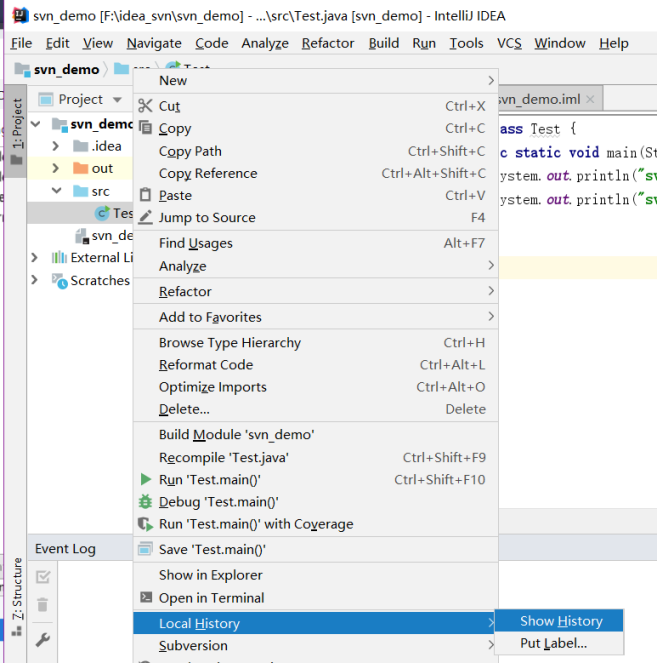The height and width of the screenshot is (663, 657).
Task: Click the Event Log panel title
Action: tap(65, 548)
